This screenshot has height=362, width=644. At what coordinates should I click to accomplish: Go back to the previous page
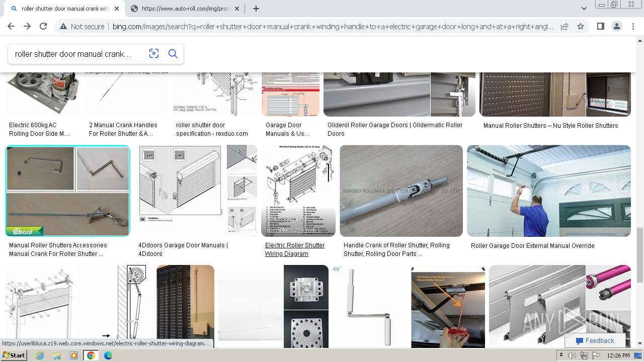click(11, 26)
